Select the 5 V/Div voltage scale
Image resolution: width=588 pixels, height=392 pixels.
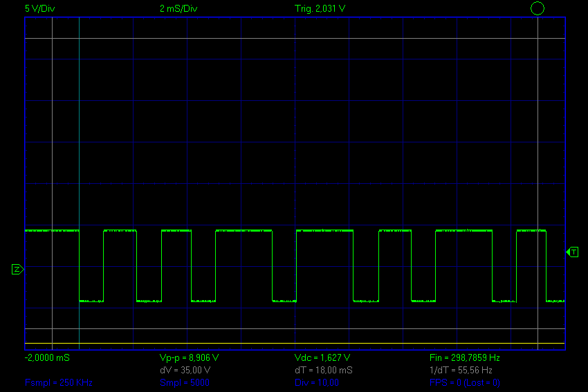[x=39, y=8]
